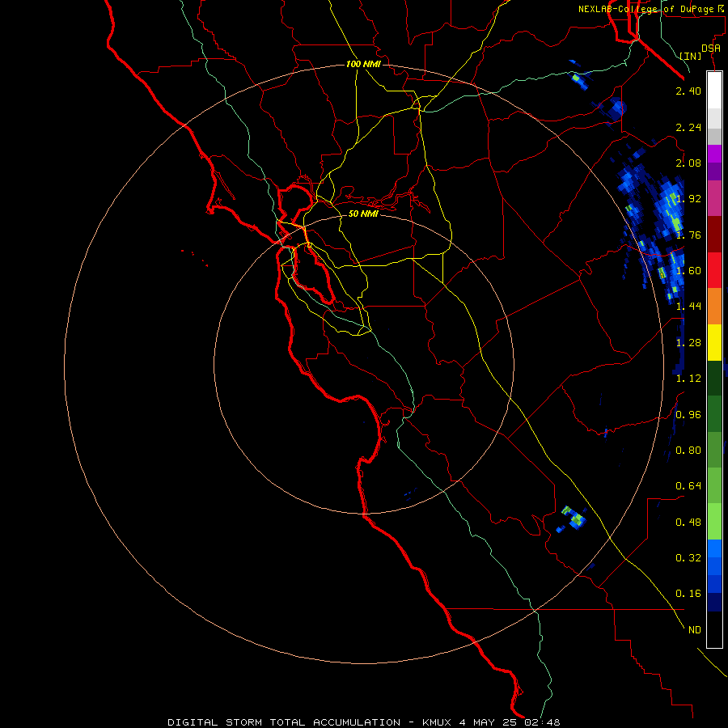
Task: Click the ND legend label
Action: tap(694, 630)
